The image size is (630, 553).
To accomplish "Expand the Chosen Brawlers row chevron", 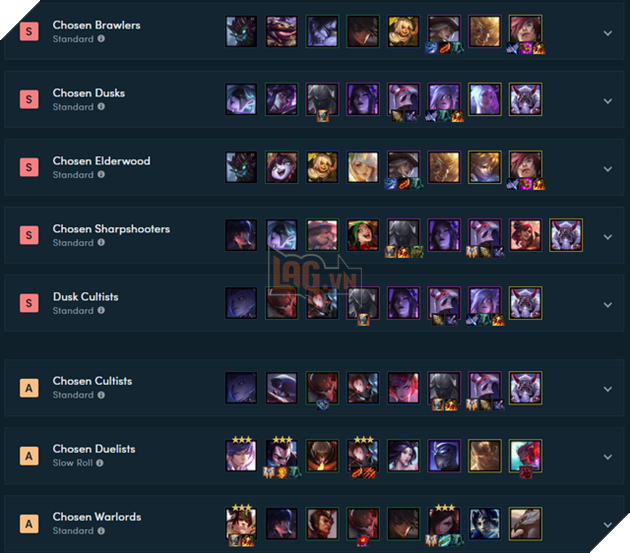I will (608, 33).
